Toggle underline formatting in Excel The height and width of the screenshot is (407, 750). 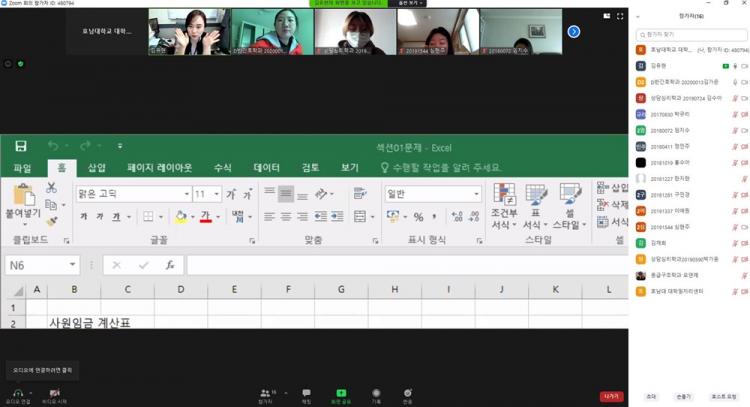[x=118, y=216]
